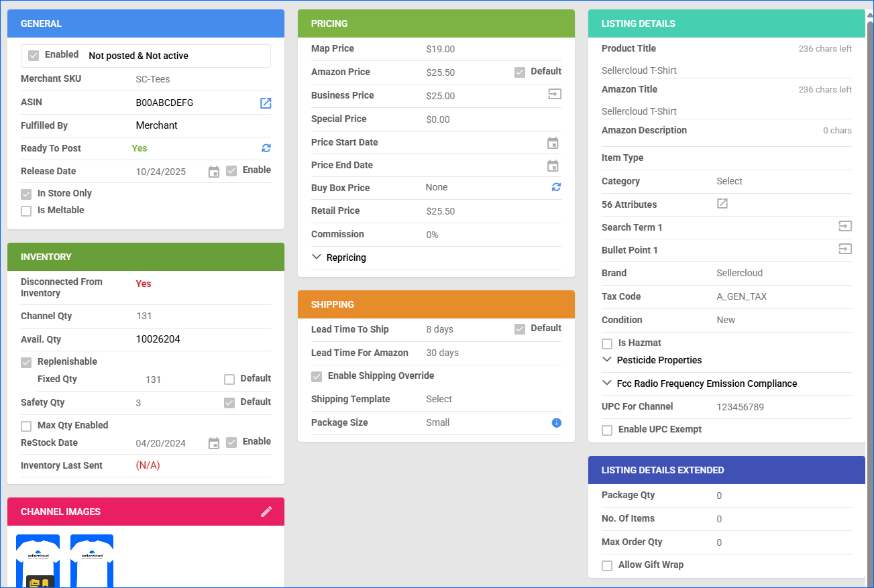Click Business Price expand arrow icon
The height and width of the screenshot is (588, 874).
coord(554,95)
